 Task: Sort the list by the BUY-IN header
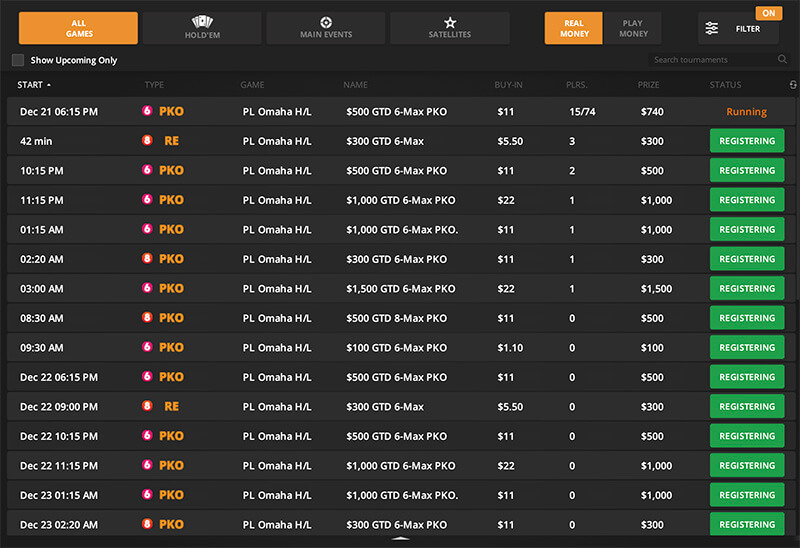click(508, 85)
